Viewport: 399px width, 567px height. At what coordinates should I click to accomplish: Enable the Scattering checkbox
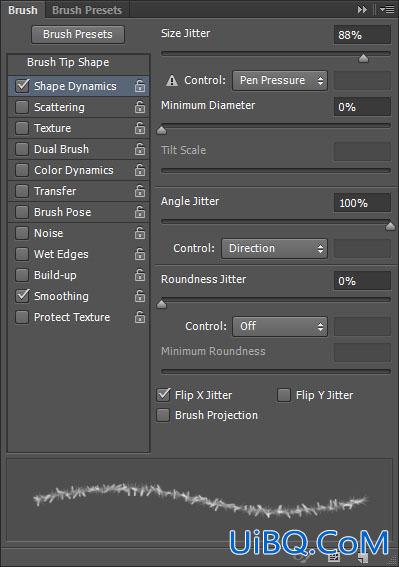pyautogui.click(x=22, y=107)
